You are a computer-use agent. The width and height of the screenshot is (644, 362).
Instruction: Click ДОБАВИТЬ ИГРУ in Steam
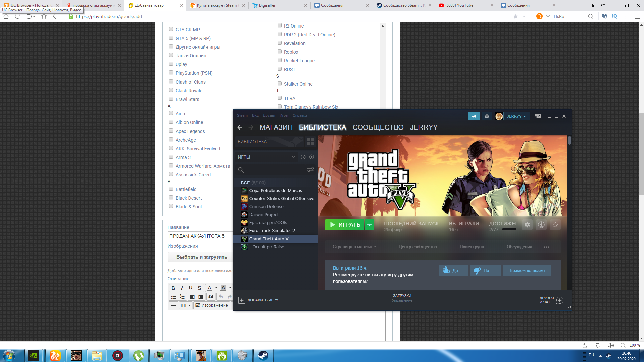pos(258,300)
